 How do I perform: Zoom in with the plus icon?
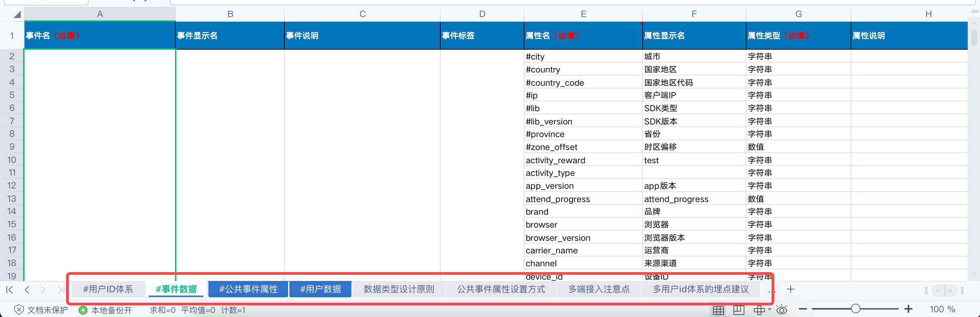pyautogui.click(x=908, y=309)
